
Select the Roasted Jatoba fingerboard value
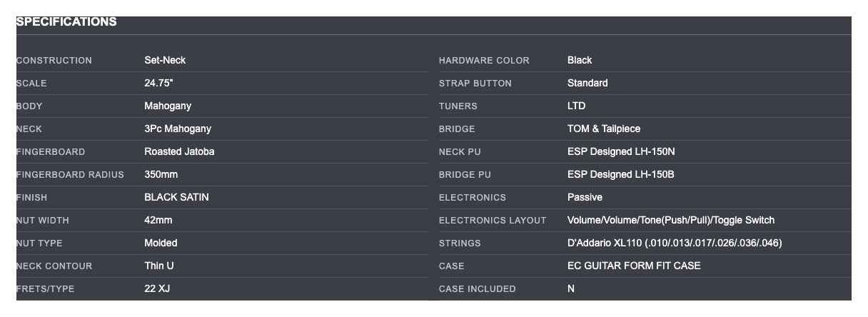pyautogui.click(x=179, y=151)
